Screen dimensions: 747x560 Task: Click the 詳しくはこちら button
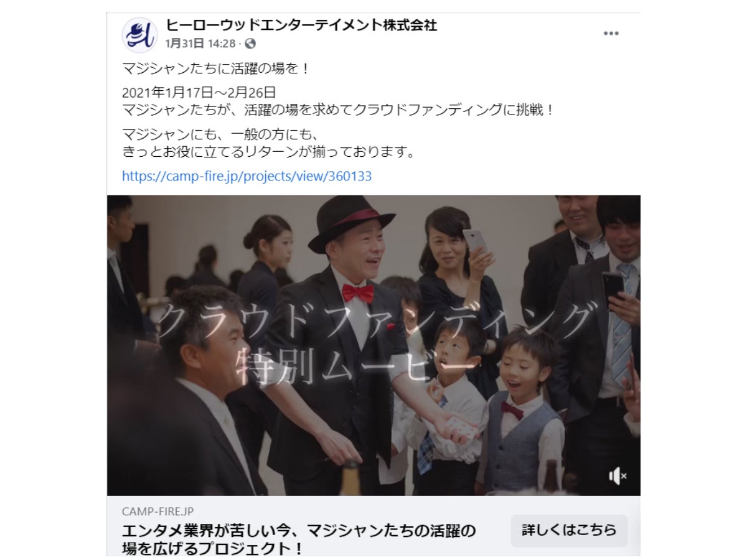click(x=569, y=530)
